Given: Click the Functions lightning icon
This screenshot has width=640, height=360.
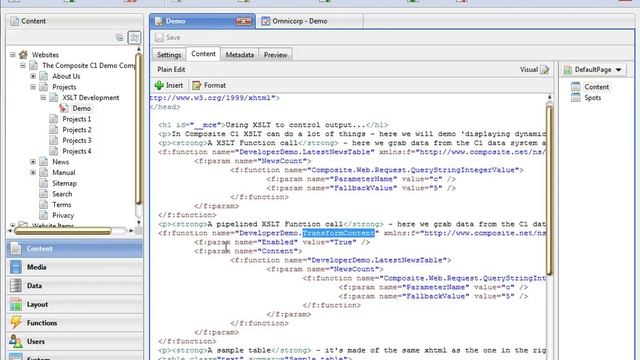Looking at the screenshot, I should (16, 322).
